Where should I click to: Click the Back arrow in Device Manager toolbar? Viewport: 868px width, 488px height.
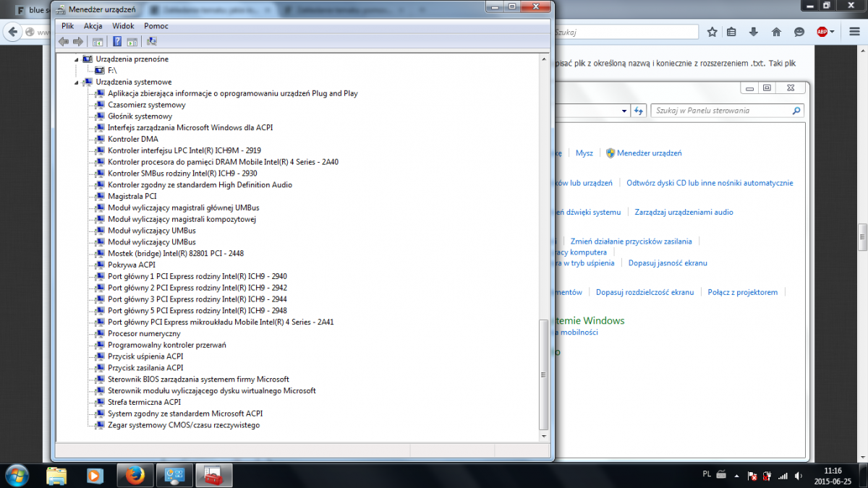(64, 41)
